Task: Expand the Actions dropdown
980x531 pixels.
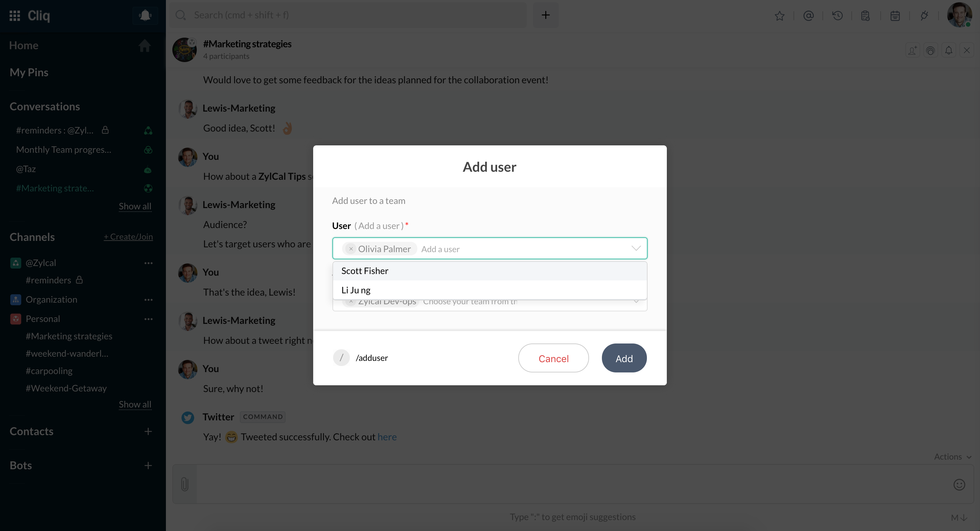Action: pos(953,457)
